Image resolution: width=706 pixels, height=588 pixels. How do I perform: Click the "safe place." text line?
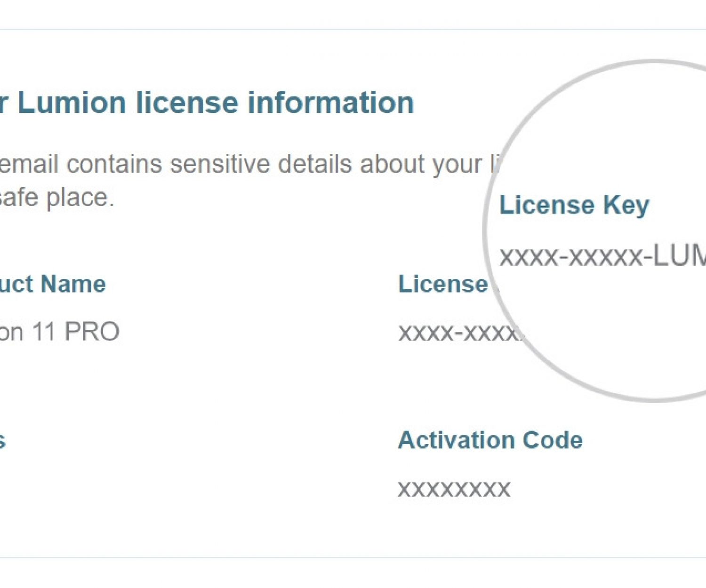(56, 197)
